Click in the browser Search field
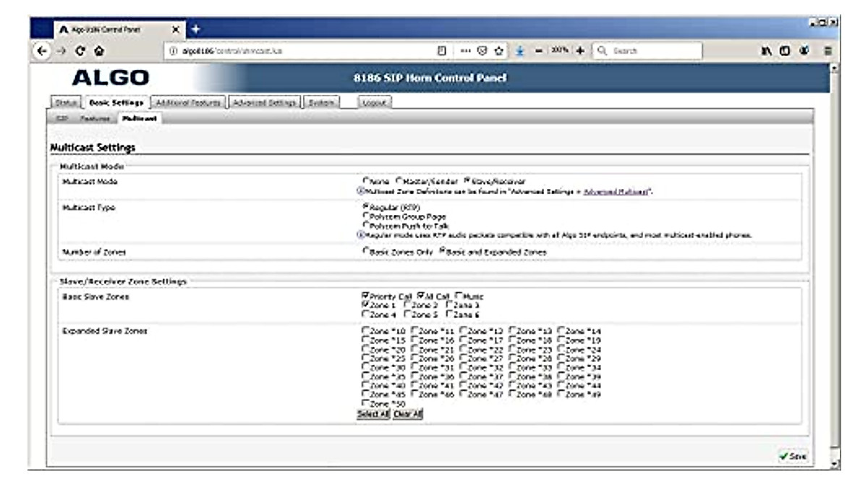The image size is (868, 485). 646,51
